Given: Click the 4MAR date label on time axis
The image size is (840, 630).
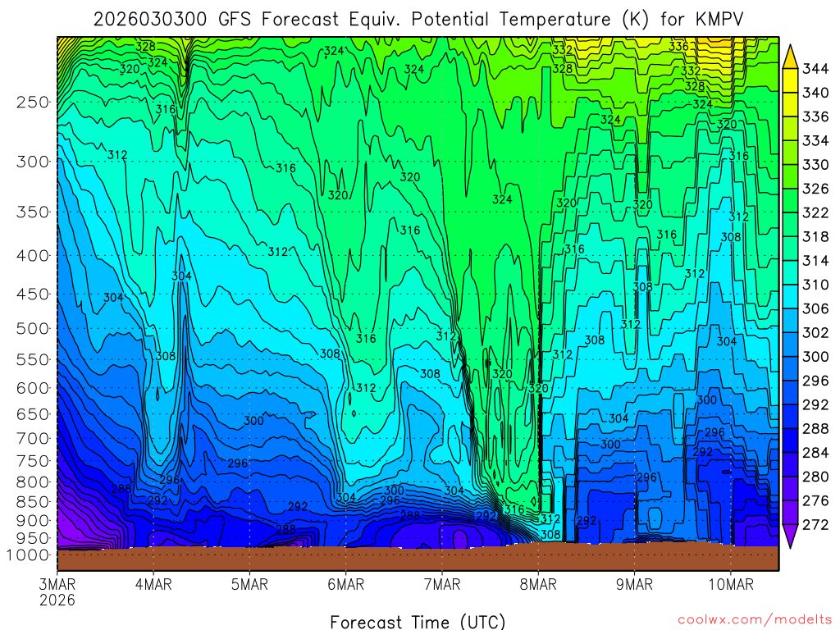Looking at the screenshot, I should [153, 584].
